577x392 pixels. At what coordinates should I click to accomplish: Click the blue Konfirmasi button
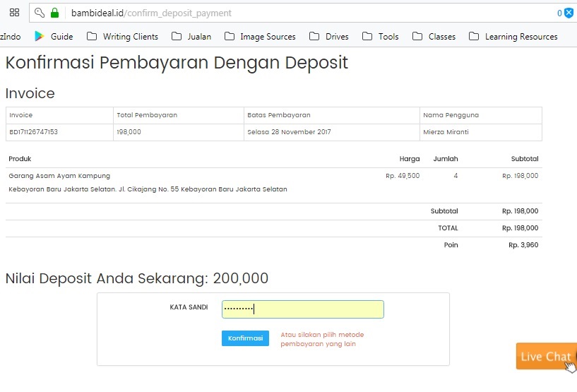tap(245, 338)
